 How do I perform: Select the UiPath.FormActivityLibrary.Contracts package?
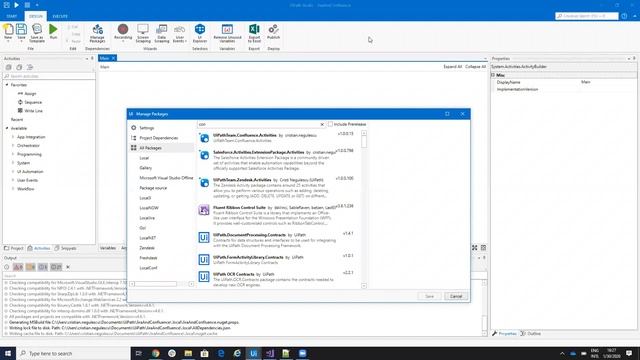pyautogui.click(x=278, y=260)
